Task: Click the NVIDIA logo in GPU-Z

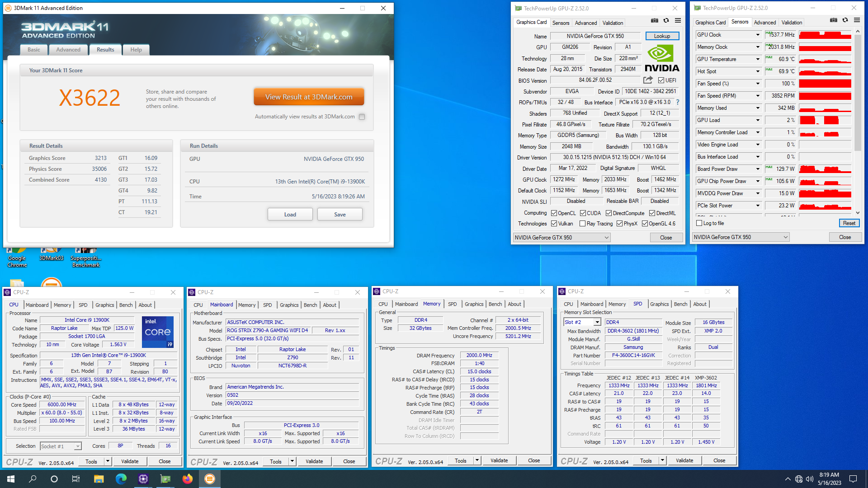Action: point(662,59)
